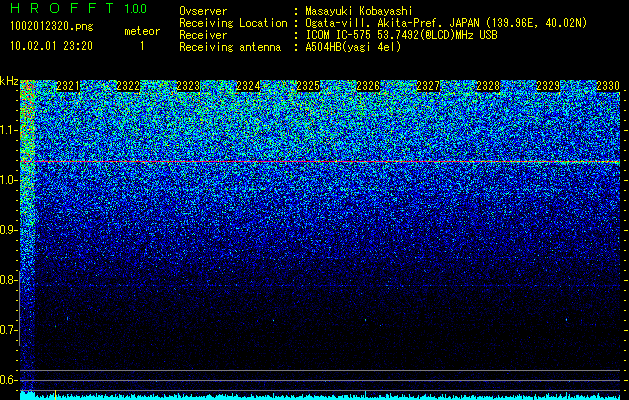Click the 2330 time marker
The height and width of the screenshot is (400, 629).
click(608, 86)
